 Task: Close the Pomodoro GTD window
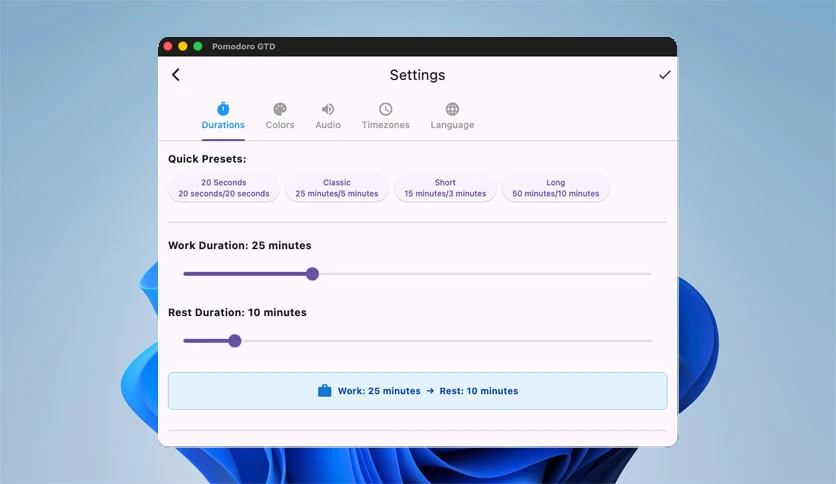pos(168,46)
